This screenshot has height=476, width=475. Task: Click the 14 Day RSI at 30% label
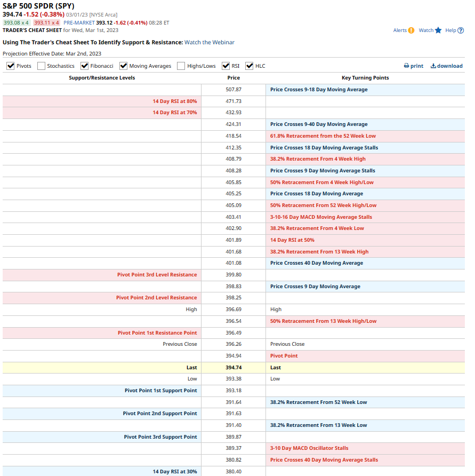175,471
